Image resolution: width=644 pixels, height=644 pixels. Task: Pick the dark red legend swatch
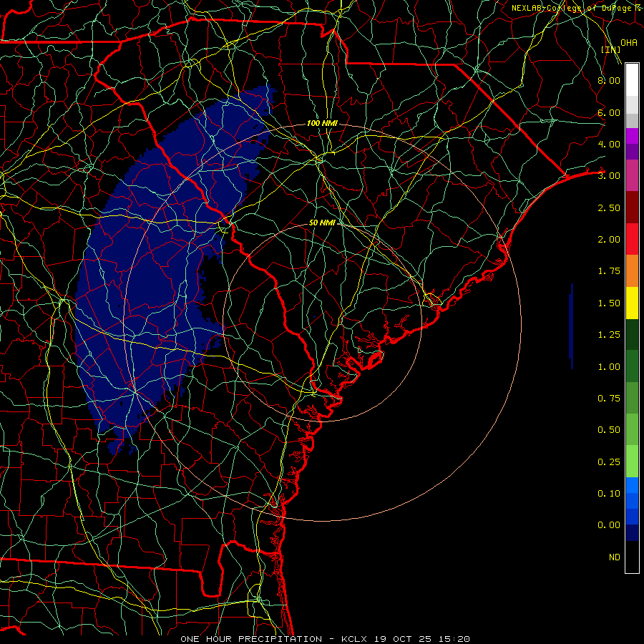632,208
